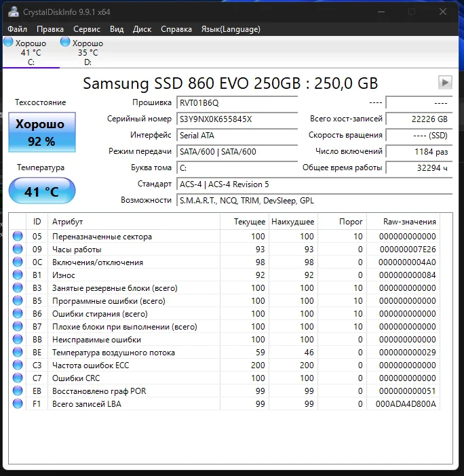This screenshot has width=464, height=476.
Task: Click the Наихудшее column header
Action: pos(293,222)
